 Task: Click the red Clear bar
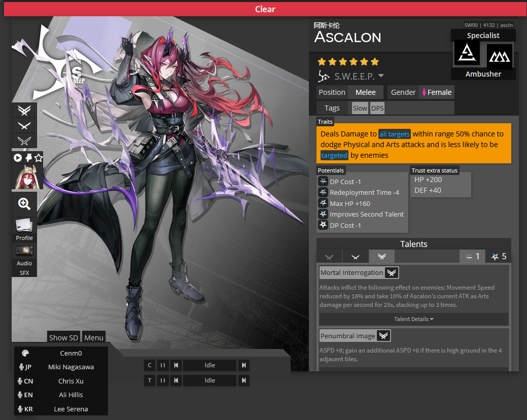265,9
